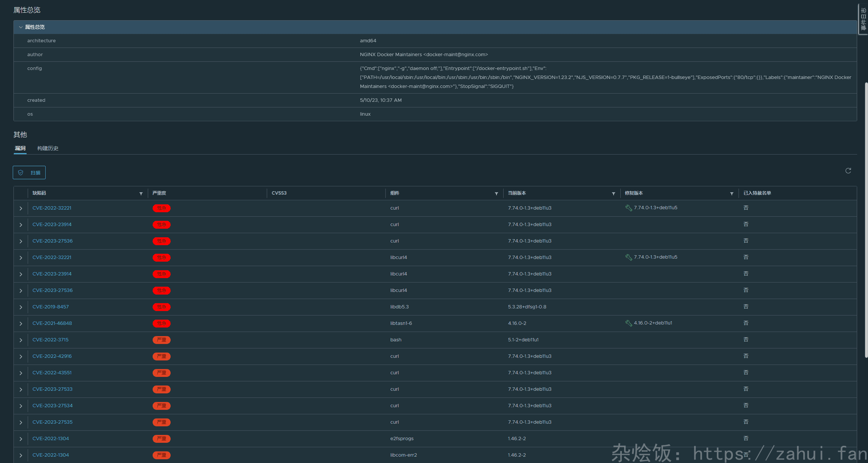Select the 漏洞 tab

tap(20, 148)
